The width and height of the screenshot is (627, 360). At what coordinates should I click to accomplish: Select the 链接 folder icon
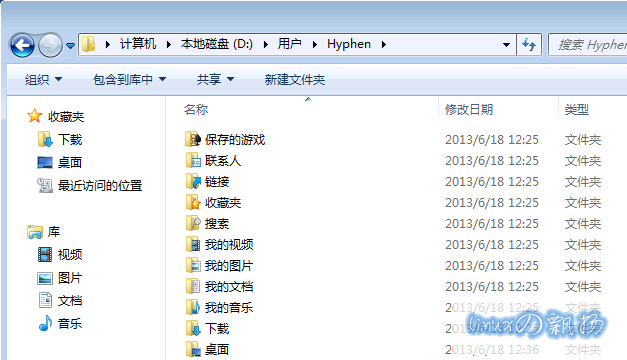click(x=193, y=182)
